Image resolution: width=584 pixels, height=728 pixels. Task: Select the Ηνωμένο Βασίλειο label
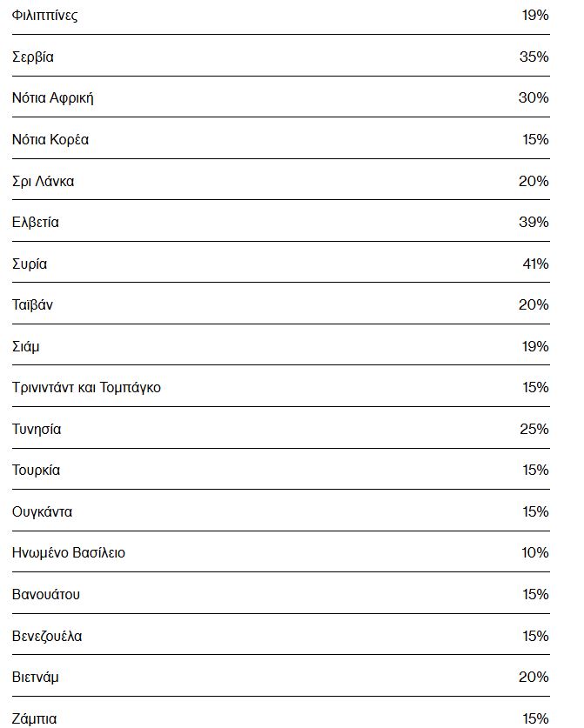point(69,553)
